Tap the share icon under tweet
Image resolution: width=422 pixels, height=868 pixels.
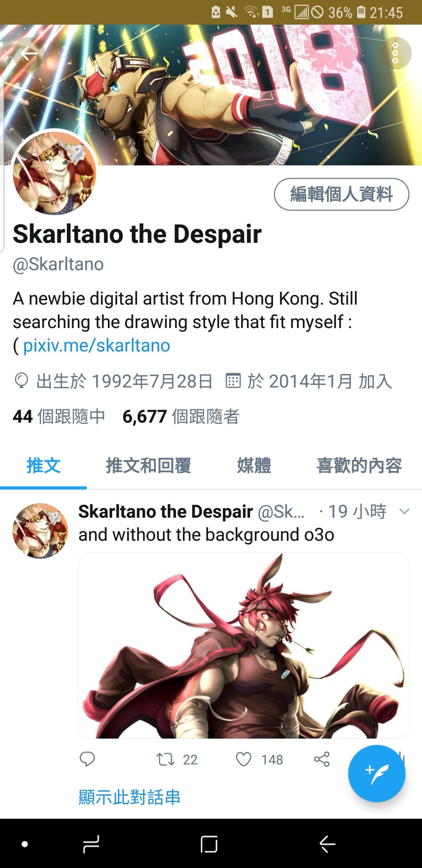click(x=322, y=759)
